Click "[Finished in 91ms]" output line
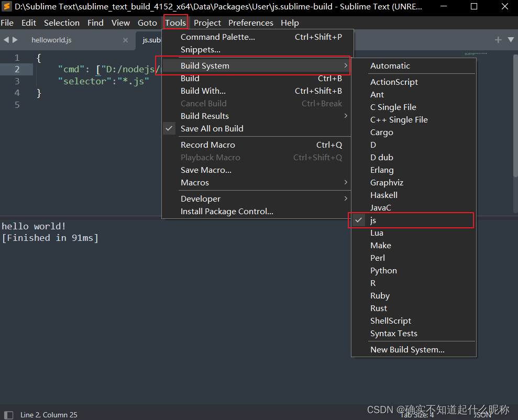This screenshot has width=518, height=420. click(50, 238)
